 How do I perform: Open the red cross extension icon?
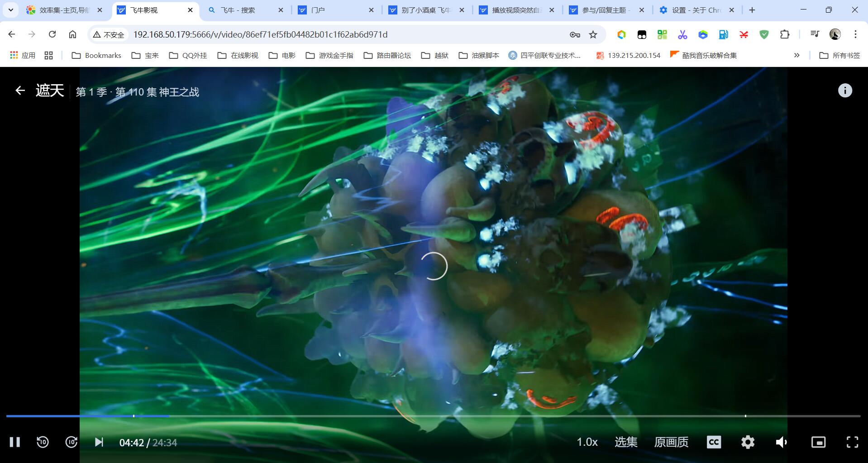tap(744, 34)
